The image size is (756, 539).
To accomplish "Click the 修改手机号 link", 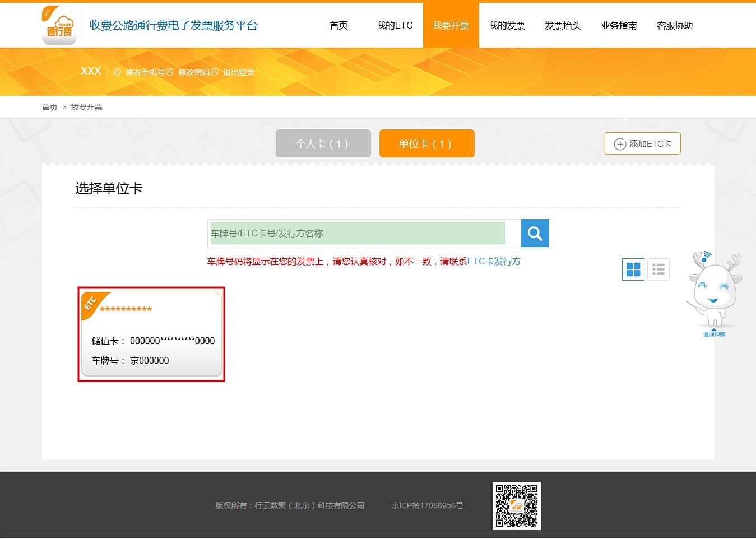I will [145, 72].
